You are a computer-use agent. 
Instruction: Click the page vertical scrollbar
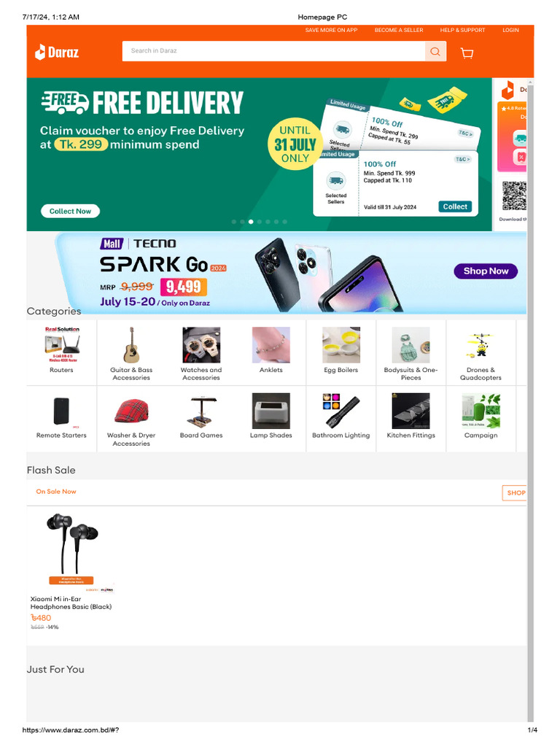[x=531, y=400]
